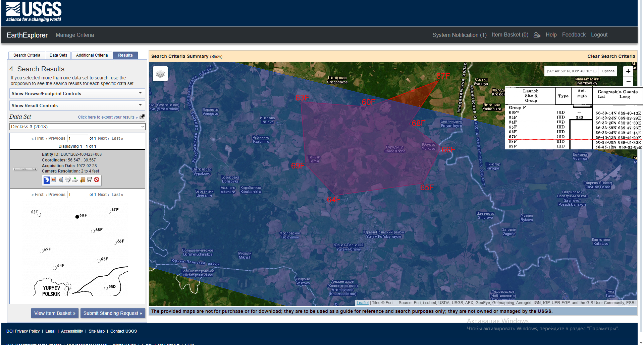Open the Additional Criteria tab
This screenshot has height=345, width=644.
(92, 55)
